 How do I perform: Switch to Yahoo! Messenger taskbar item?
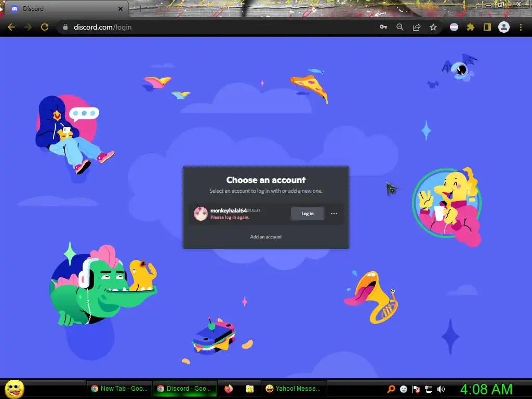pyautogui.click(x=294, y=389)
